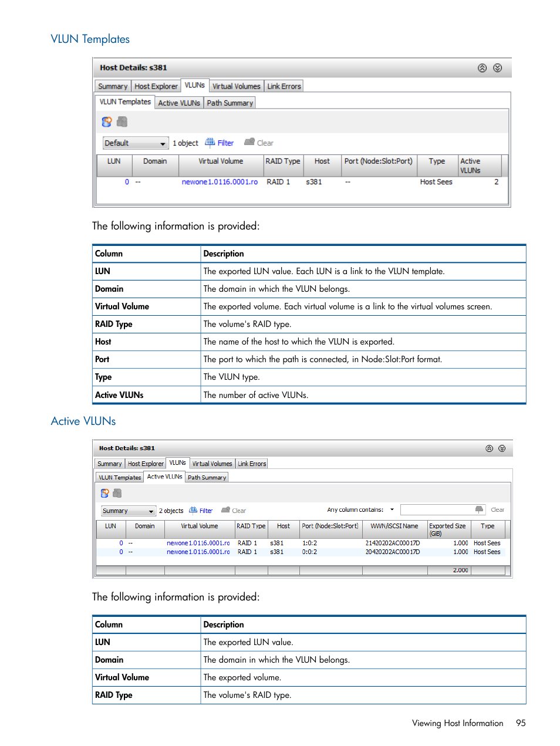Click Clear button right of search field
The width and height of the screenshot is (560, 746).
497,510
